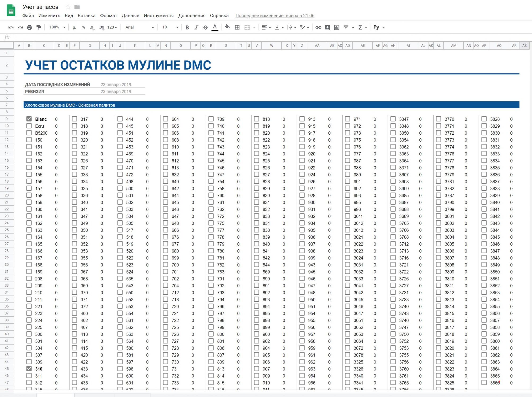Click the text color underlined A
This screenshot has height=397, width=532.
click(215, 27)
